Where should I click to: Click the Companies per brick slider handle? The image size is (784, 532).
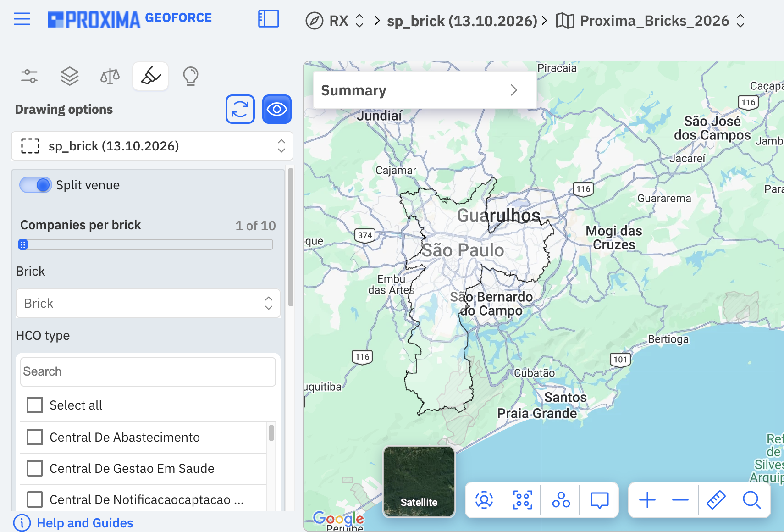[x=23, y=244]
